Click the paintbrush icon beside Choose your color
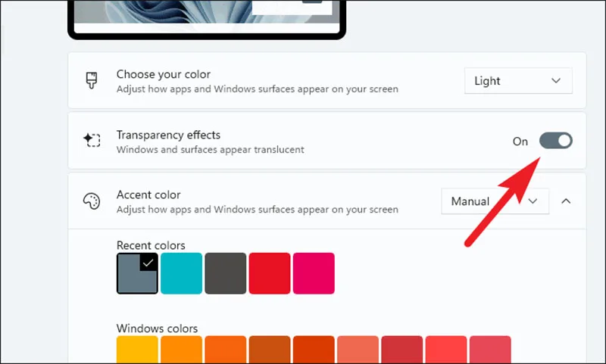Screen dimensions: 606x364 pos(92,80)
